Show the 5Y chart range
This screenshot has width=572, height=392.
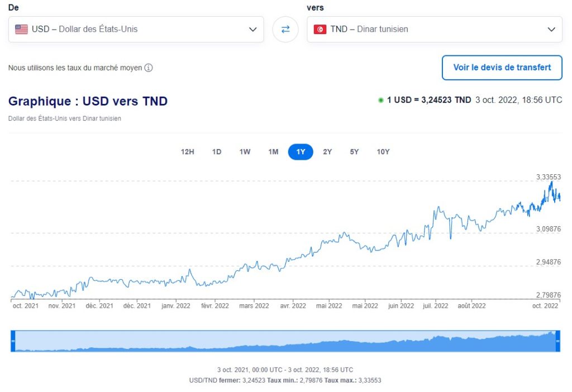coord(354,152)
